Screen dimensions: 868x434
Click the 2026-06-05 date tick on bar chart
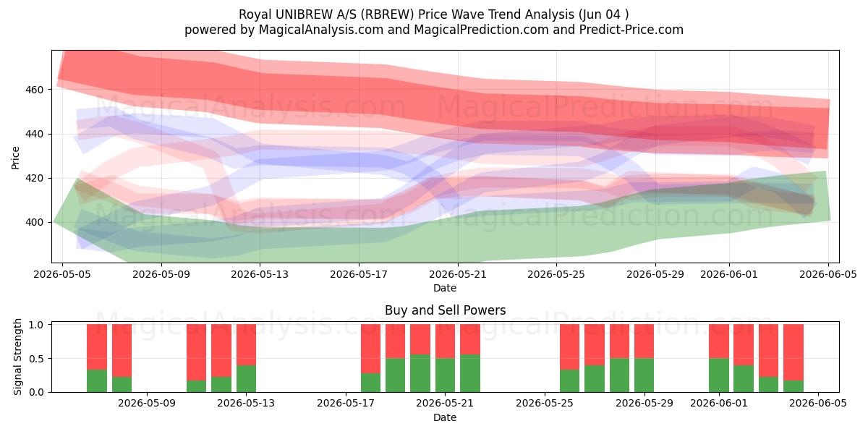point(818,404)
